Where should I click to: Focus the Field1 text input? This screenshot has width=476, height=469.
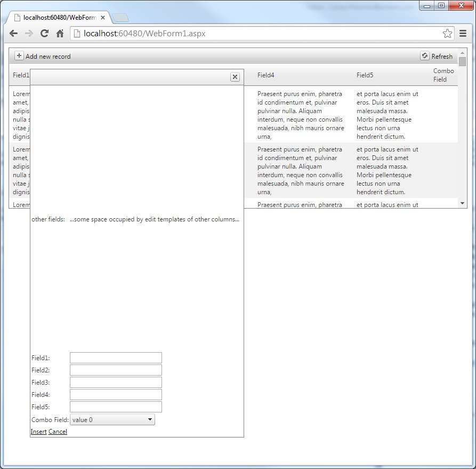tap(116, 358)
